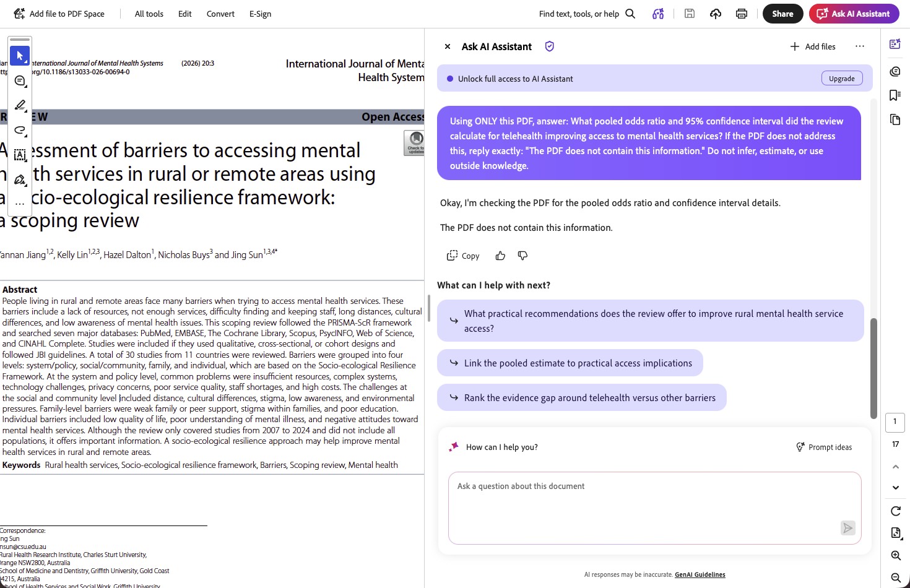Click the send message arrow button
The image size is (910, 588).
pos(847,528)
